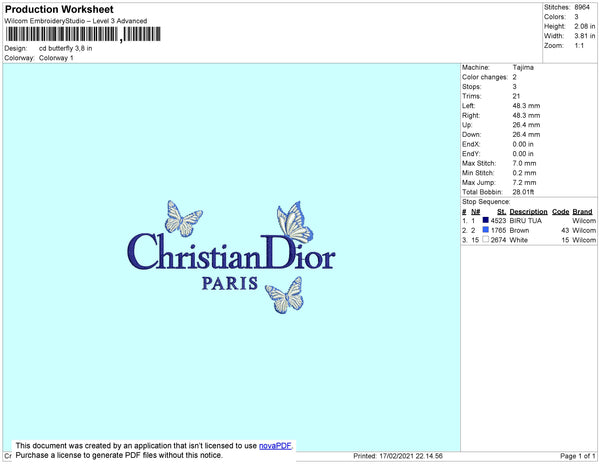Click the 'Printed: 17/02/2021 22.14.56' footer text
This screenshot has height=464, width=600.
pos(398,456)
